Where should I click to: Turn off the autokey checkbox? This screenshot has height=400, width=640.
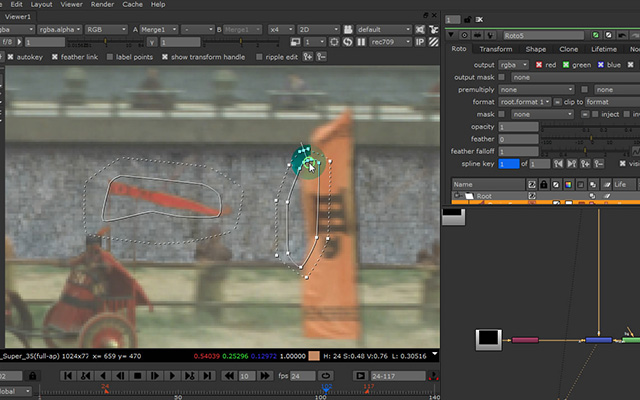coord(11,57)
